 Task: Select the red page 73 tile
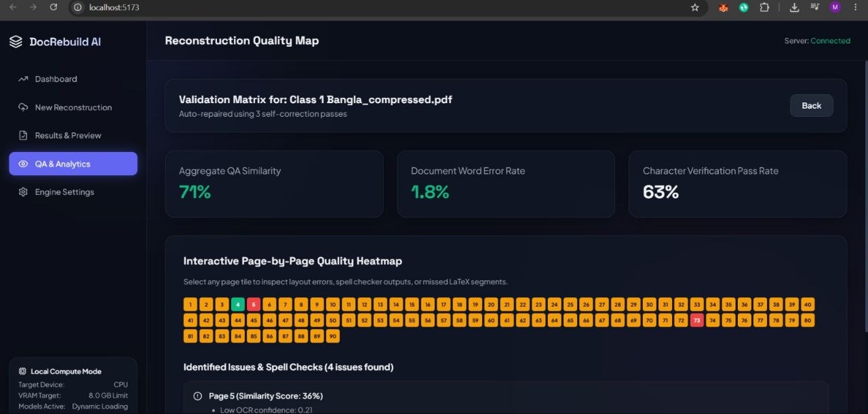point(696,320)
